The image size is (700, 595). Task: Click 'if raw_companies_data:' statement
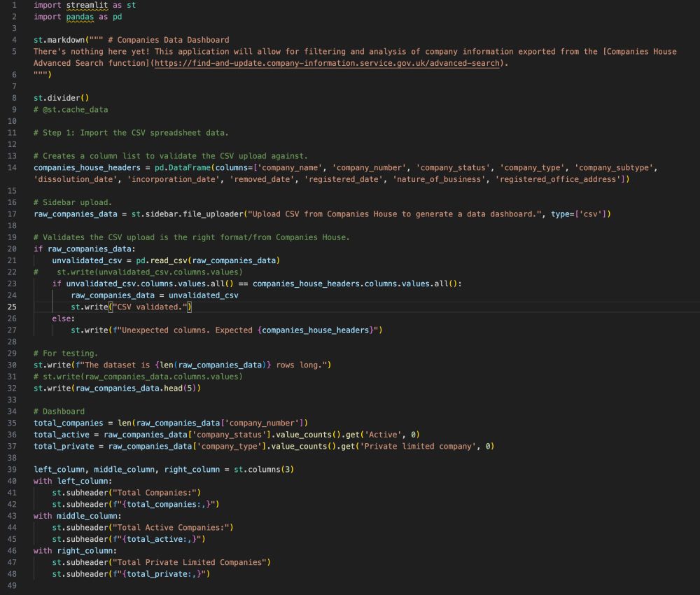pos(85,249)
